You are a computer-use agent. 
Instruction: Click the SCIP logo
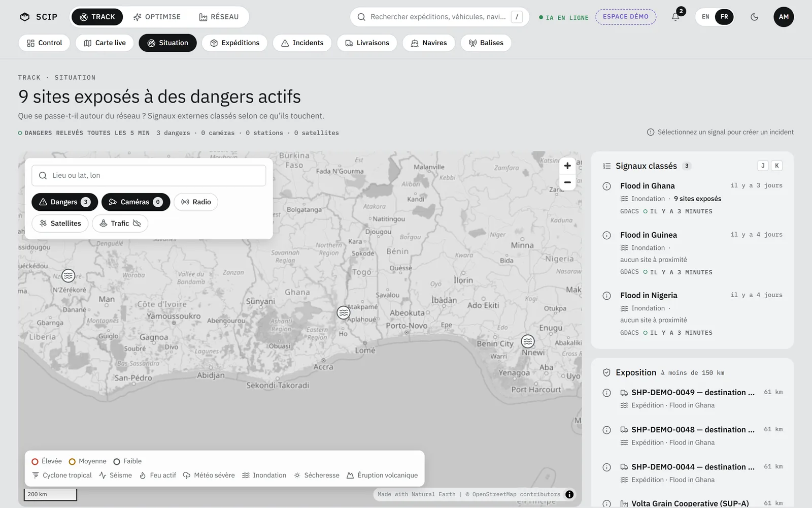click(x=39, y=17)
